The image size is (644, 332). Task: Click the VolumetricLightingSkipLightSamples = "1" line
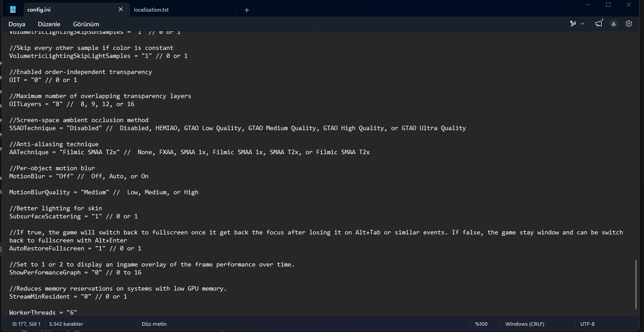tap(99, 56)
